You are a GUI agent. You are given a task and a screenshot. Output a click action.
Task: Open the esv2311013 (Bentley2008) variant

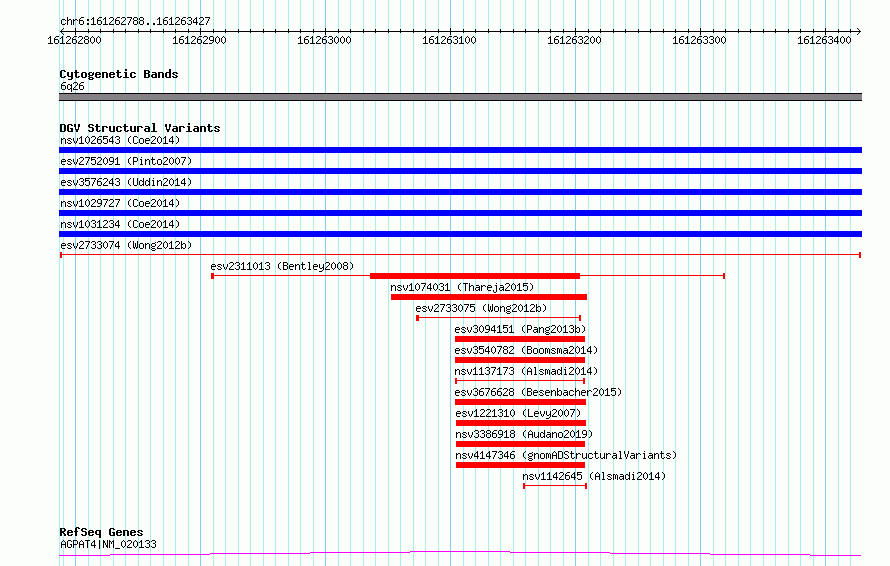[x=282, y=266]
